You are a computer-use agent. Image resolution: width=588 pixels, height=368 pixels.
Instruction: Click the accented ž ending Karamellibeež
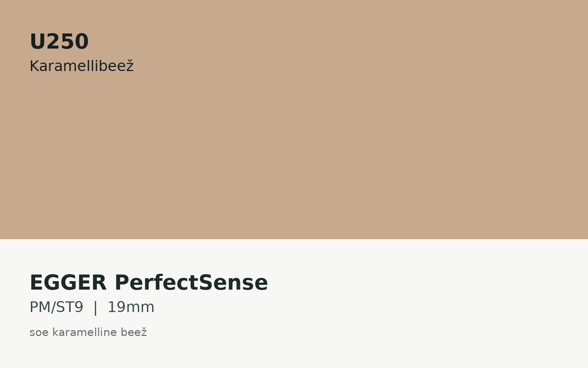click(x=130, y=66)
